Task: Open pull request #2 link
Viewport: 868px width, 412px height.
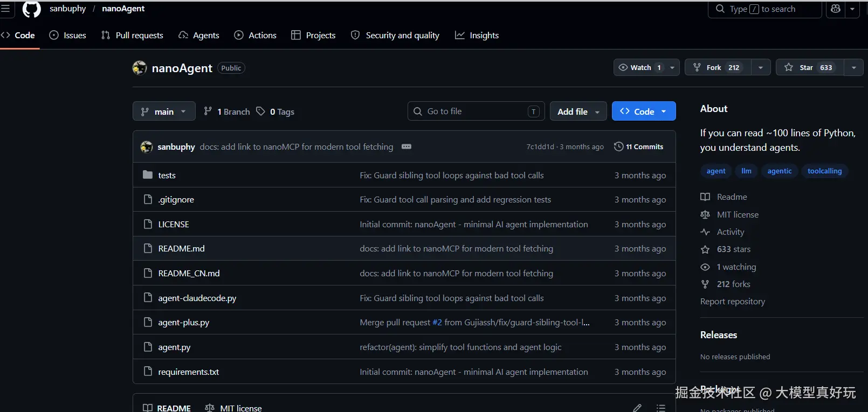Action: tap(437, 322)
